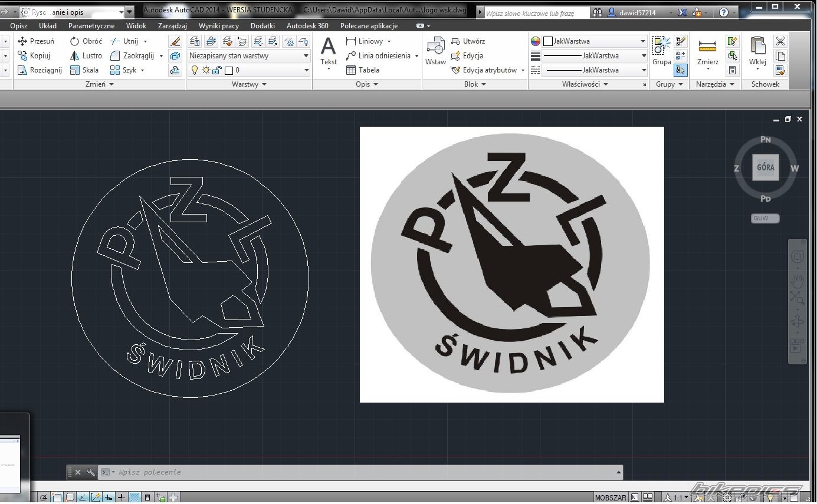
Task: Click the Erase icon in Zmień panel
Action: coord(175,41)
